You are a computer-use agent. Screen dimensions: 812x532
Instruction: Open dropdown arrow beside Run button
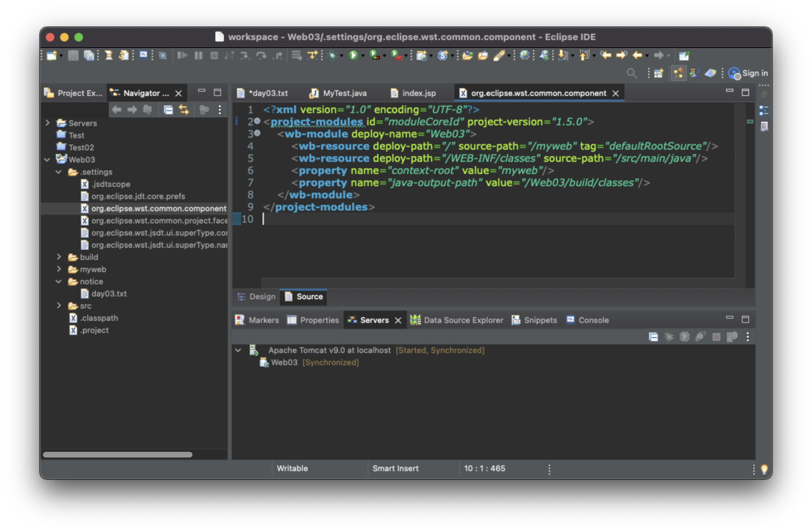tap(363, 56)
